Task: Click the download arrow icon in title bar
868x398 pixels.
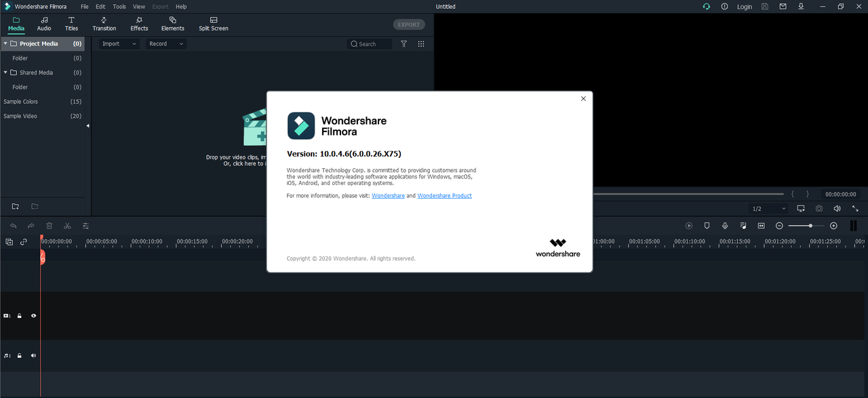Action: pos(801,7)
